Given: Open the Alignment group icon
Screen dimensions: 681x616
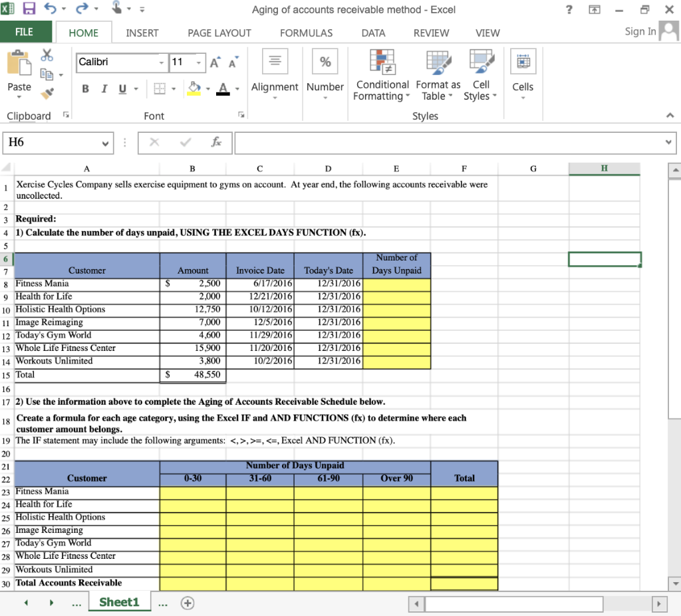Looking at the screenshot, I should 275,62.
